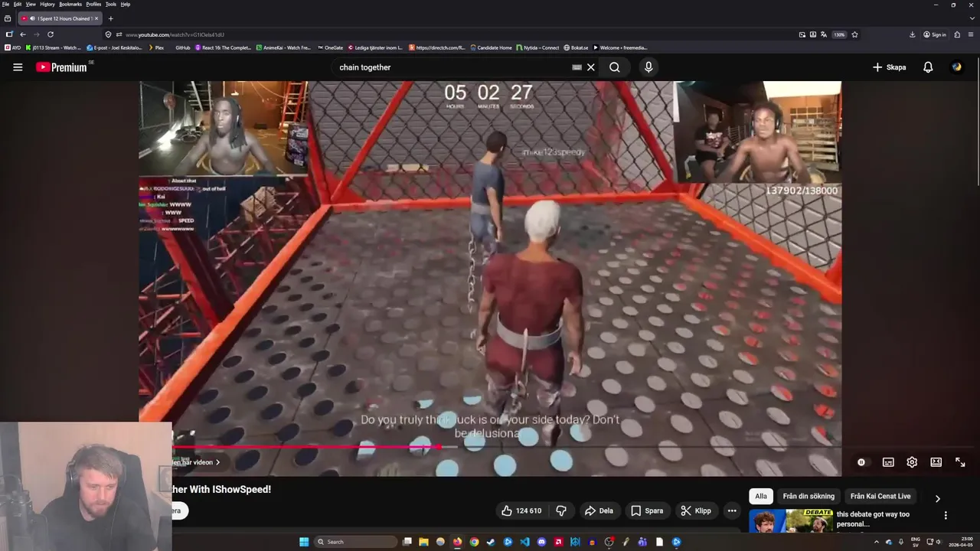
Task: Open YouTube notifications bell
Action: point(928,67)
